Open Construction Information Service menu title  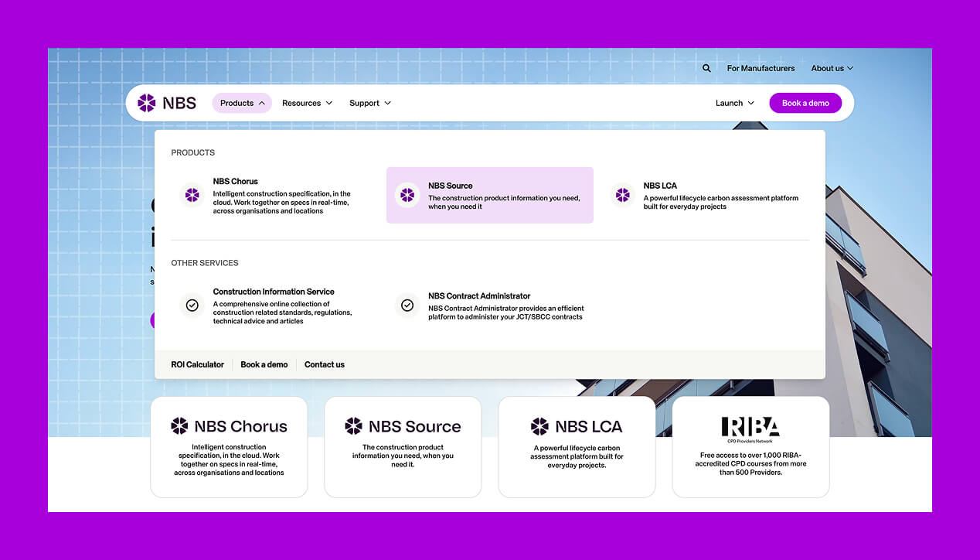[x=274, y=292]
